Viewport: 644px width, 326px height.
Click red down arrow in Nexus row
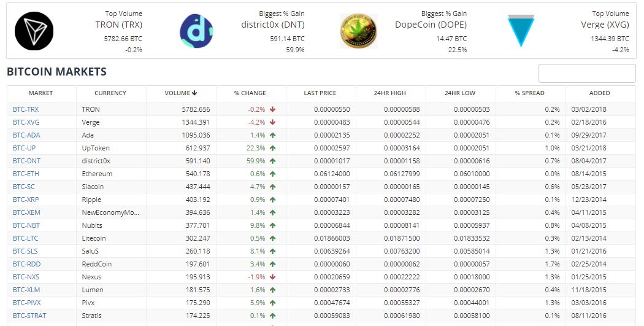[x=273, y=277]
